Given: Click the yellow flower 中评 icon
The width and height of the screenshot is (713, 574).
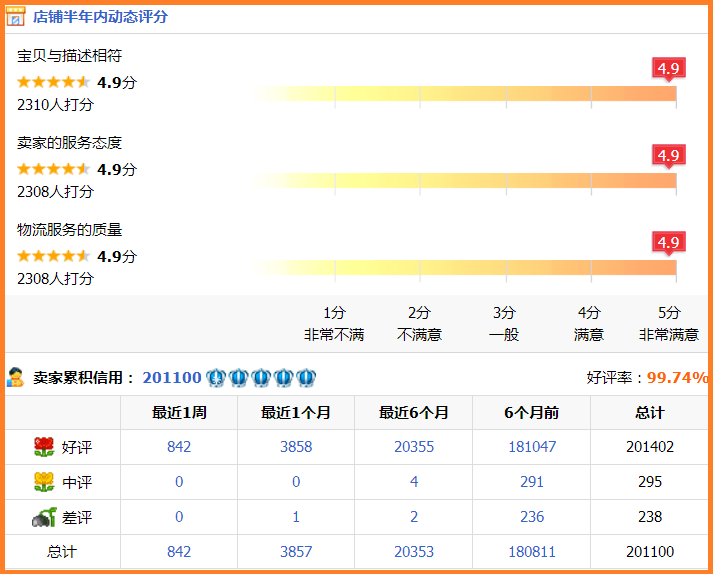Looking at the screenshot, I should pos(43,482).
